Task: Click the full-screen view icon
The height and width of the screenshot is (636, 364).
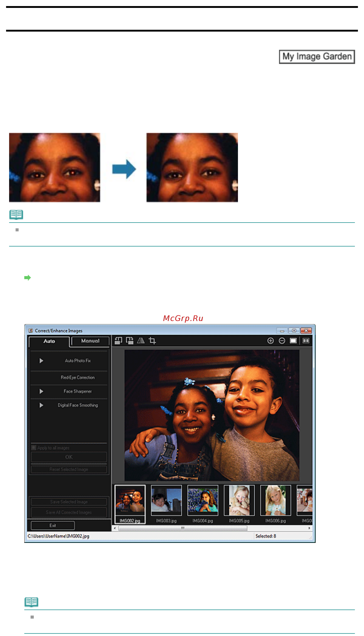Action: coord(293,341)
